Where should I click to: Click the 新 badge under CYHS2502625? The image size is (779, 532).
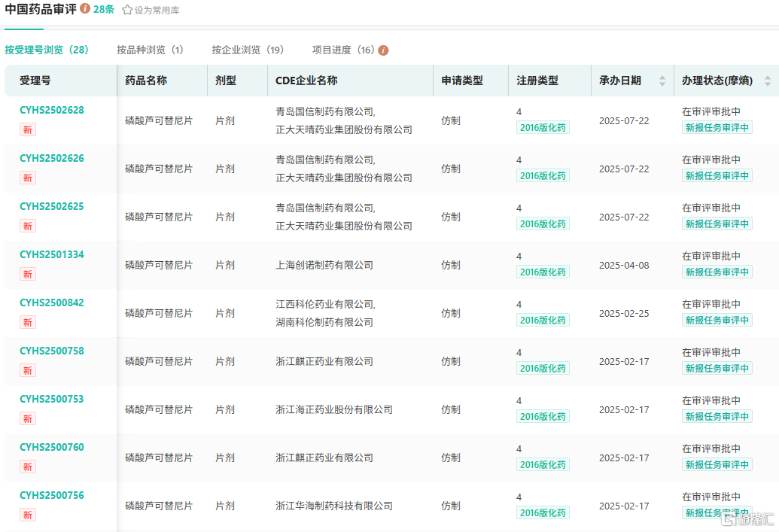tap(28, 226)
